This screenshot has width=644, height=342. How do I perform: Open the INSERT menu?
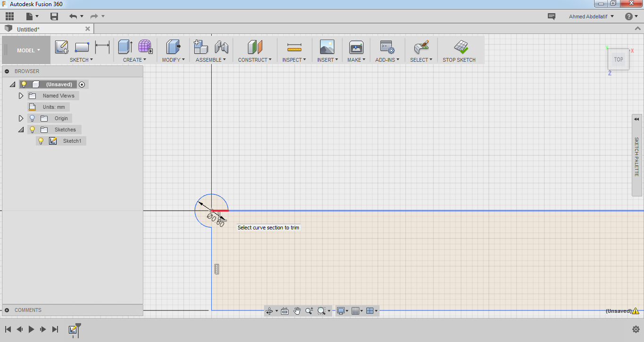coord(327,60)
